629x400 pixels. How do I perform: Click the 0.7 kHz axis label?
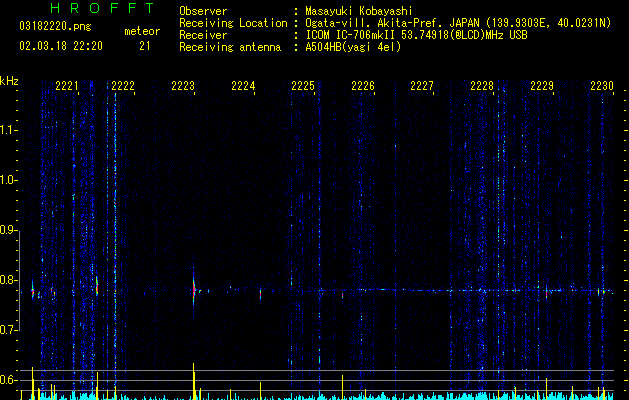point(7,330)
